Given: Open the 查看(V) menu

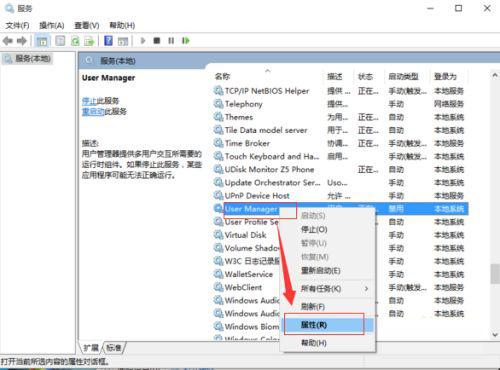Looking at the screenshot, I should pos(87,25).
